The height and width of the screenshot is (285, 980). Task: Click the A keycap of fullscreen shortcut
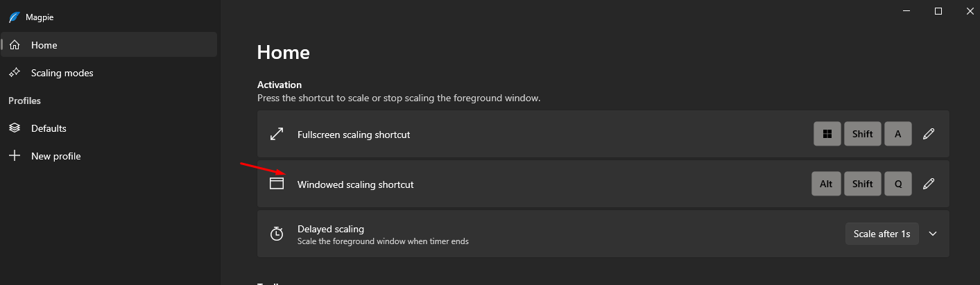[898, 135]
